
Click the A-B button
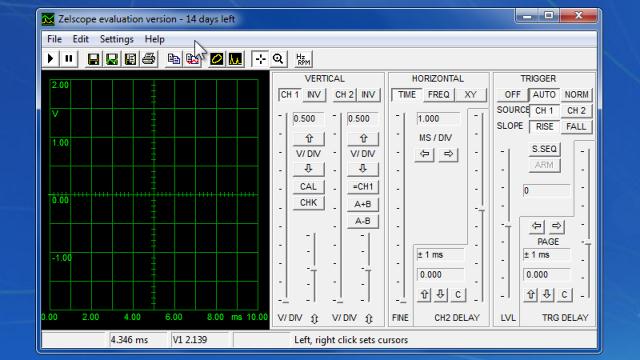coord(363,221)
